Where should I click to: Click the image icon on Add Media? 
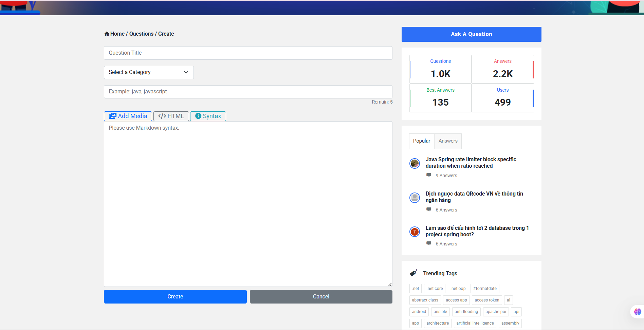[112, 116]
